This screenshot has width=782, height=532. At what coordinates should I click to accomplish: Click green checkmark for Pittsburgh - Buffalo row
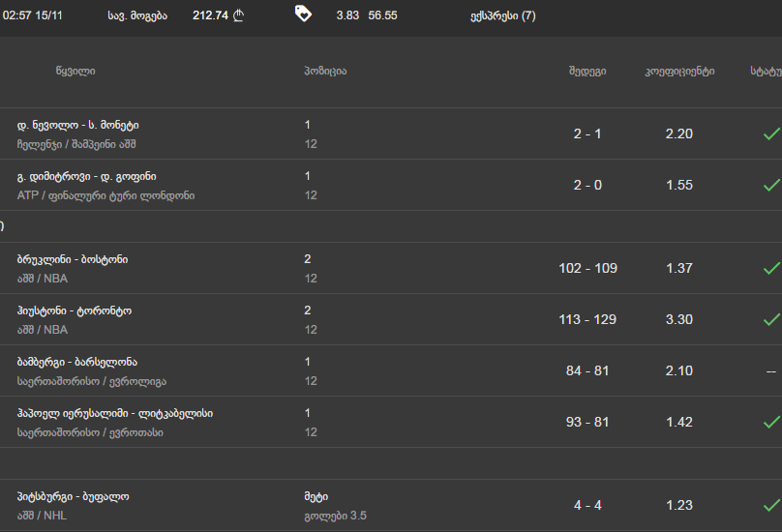770,505
